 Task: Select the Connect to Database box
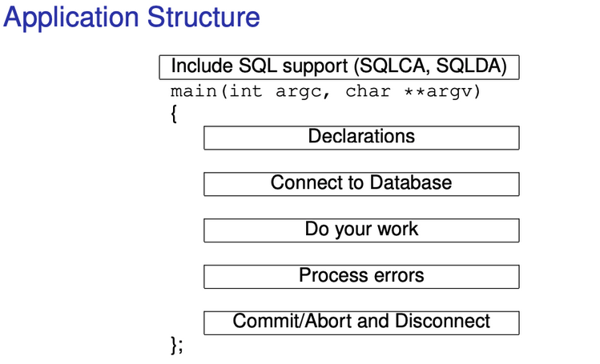361,183
